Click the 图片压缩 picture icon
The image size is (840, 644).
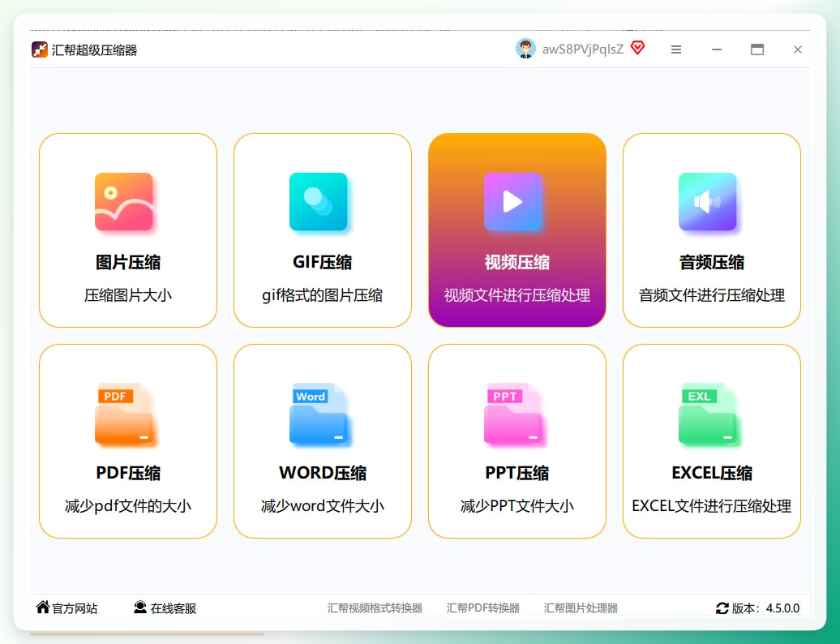(124, 201)
